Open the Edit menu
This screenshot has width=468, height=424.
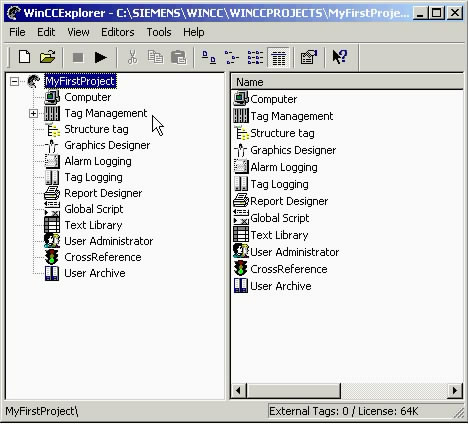(46, 32)
